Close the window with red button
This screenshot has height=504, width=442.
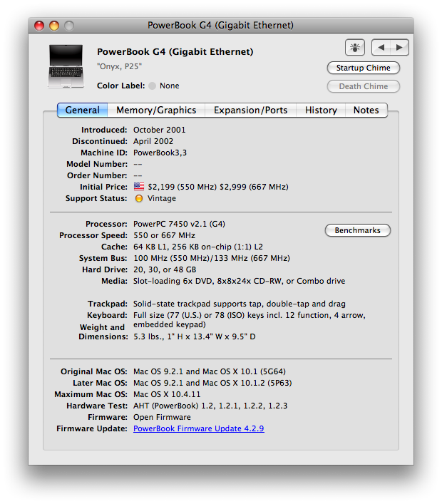39,26
